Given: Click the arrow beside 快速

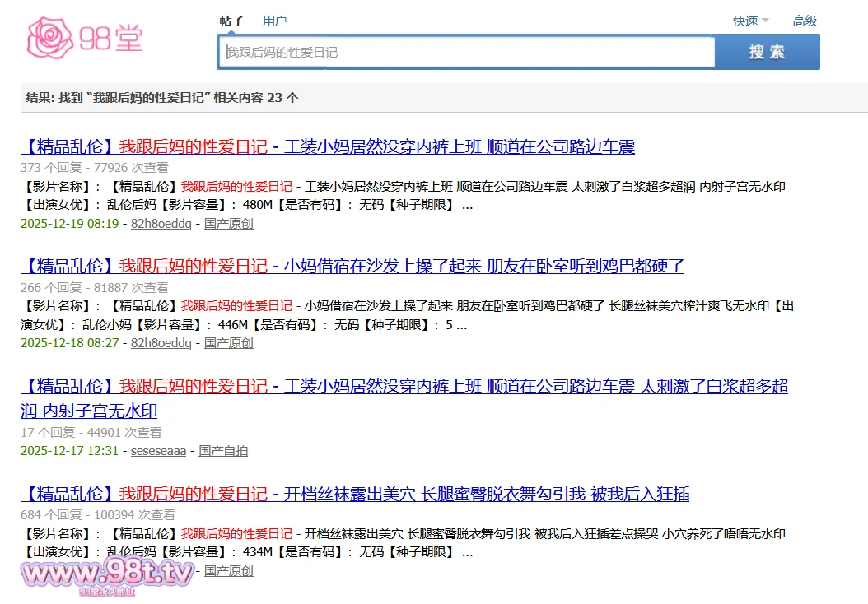Looking at the screenshot, I should pyautogui.click(x=765, y=22).
